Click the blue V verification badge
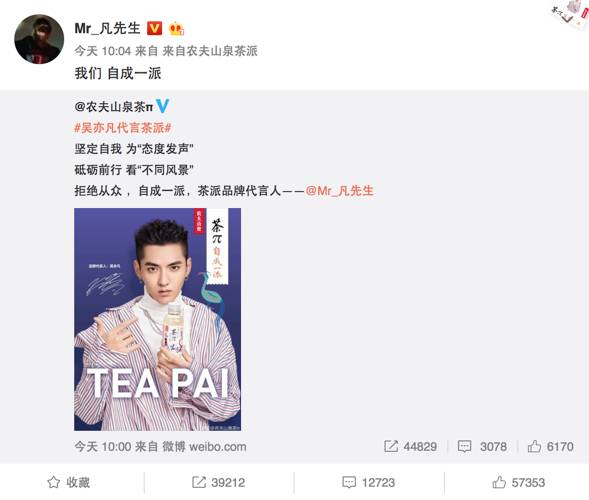Image resolution: width=589 pixels, height=500 pixels. click(162, 106)
